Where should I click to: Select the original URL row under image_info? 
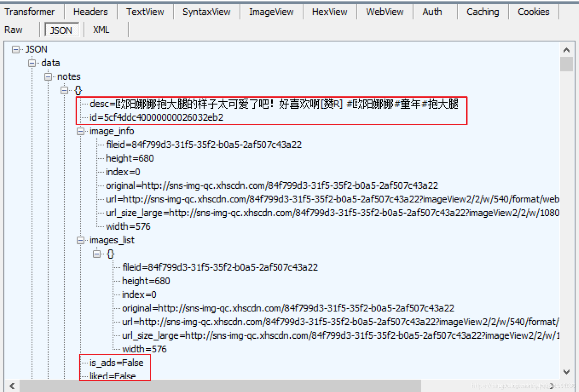[272, 186]
